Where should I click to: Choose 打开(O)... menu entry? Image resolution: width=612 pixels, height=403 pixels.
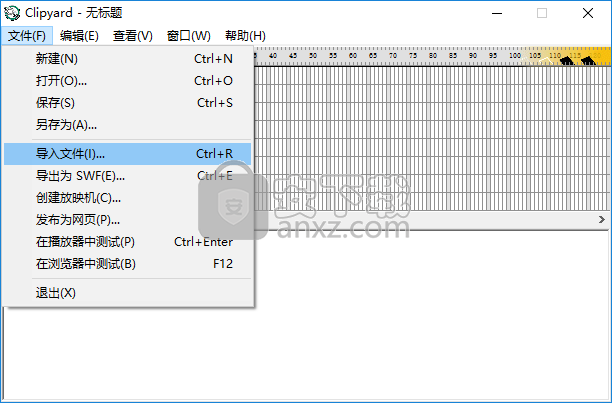[x=61, y=81]
